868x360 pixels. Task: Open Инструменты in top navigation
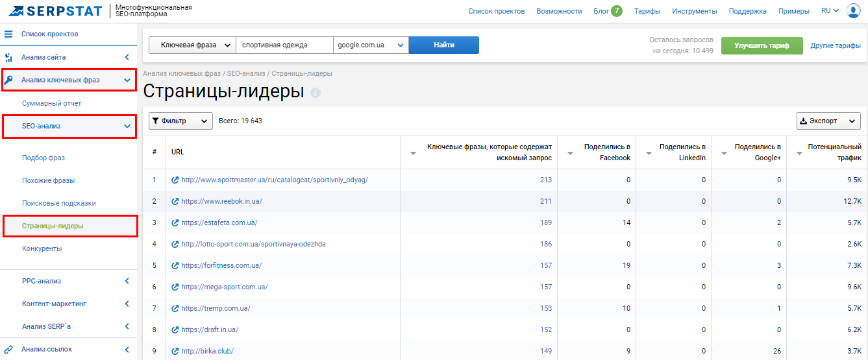[695, 11]
